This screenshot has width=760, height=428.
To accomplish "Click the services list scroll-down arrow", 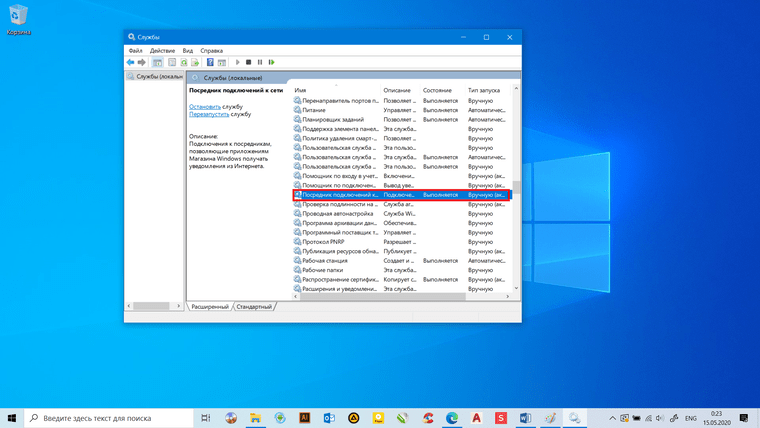I will tap(516, 288).
